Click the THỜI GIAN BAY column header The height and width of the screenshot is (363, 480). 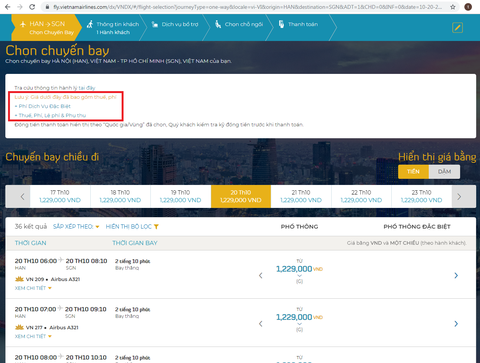(x=135, y=243)
